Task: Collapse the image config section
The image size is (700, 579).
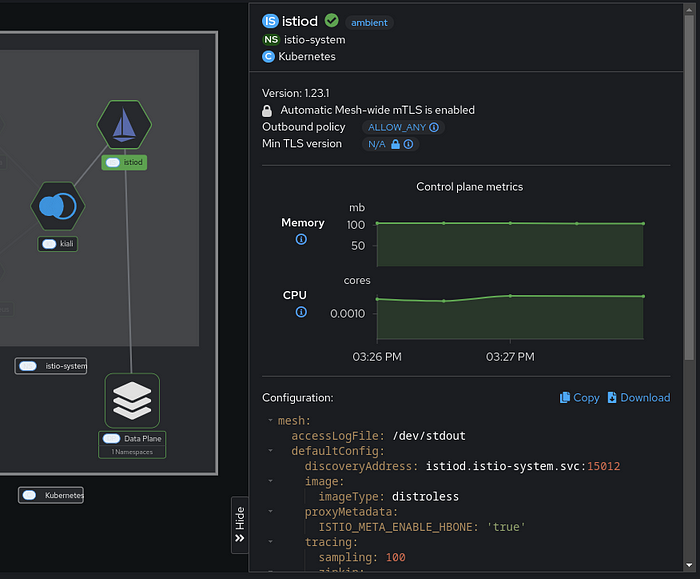Action: coord(271,481)
